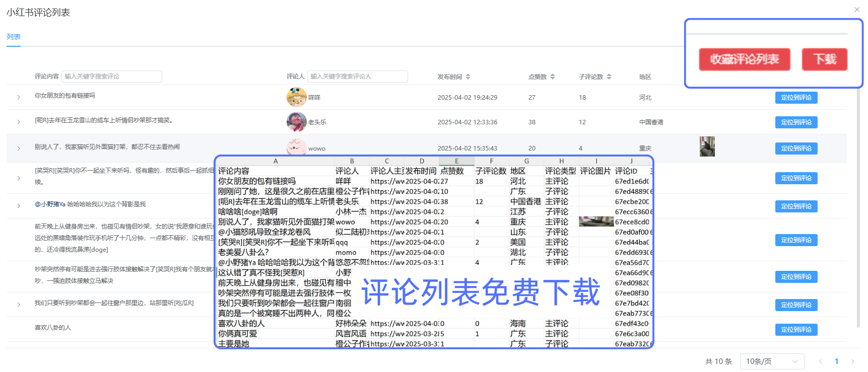Click 定位到评论 for 咩咩's comment
Screen dimensions: 868x372
796,98
